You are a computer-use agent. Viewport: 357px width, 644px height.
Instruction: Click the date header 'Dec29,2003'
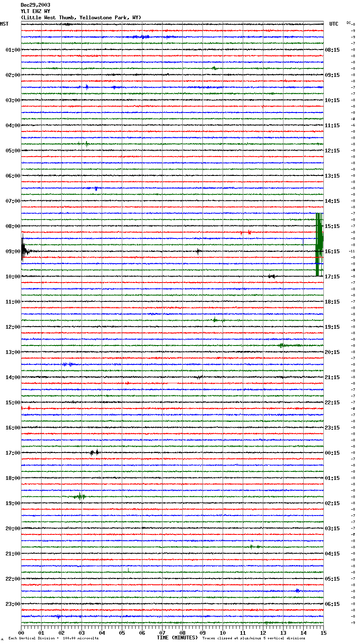coord(35,5)
